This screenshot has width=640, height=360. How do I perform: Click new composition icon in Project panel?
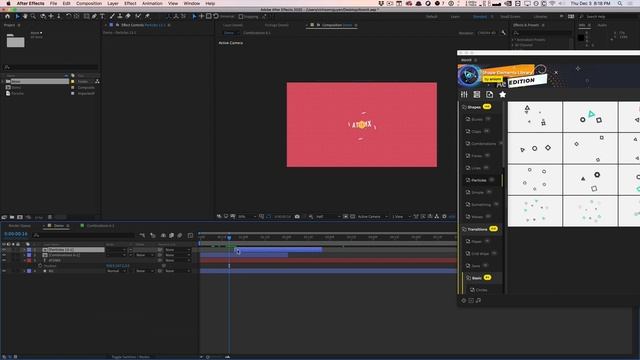[20, 217]
